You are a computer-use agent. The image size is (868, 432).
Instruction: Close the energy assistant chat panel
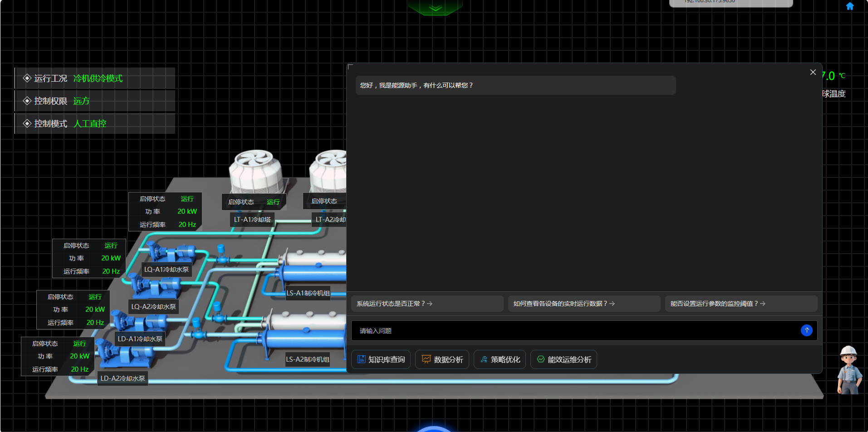(813, 73)
